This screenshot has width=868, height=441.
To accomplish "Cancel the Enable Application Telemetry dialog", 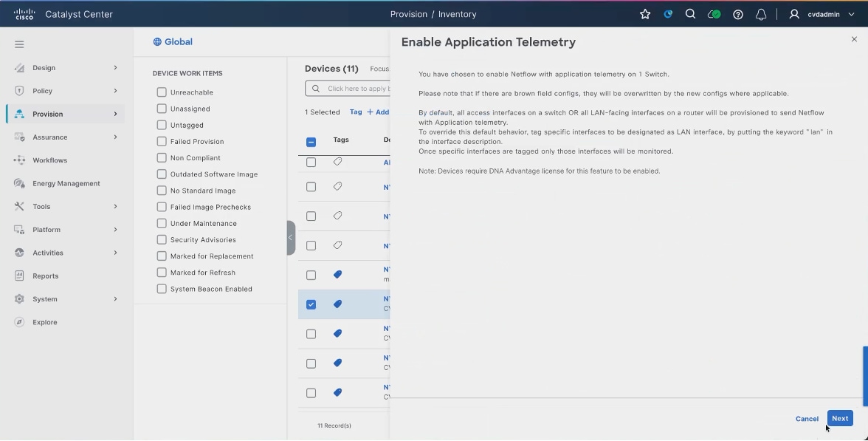I will [x=807, y=419].
